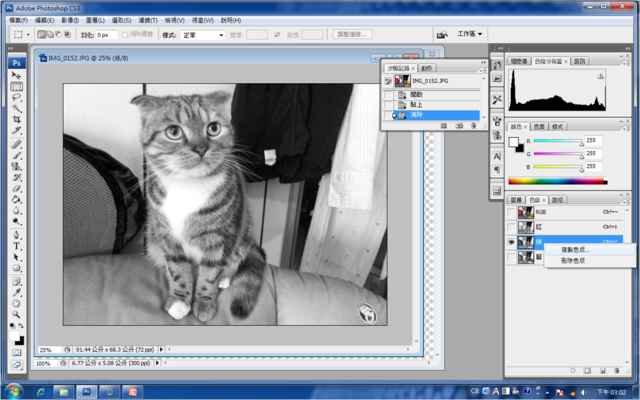Open the Channels panel options menu
Screen dimensions: 640x400
(625, 202)
